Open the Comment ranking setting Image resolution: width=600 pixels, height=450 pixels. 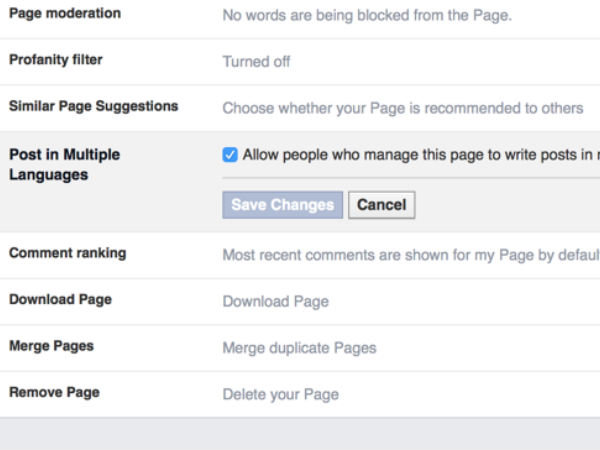pyautogui.click(x=68, y=253)
